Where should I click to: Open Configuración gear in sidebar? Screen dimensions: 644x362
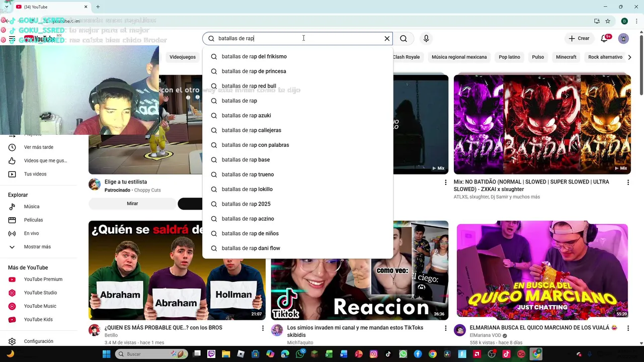coord(12,341)
